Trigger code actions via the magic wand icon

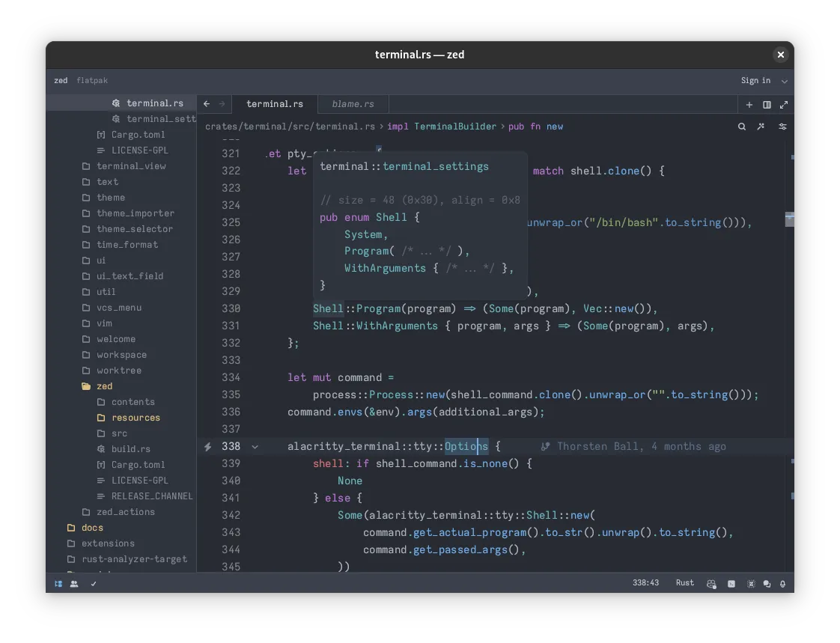pyautogui.click(x=760, y=127)
